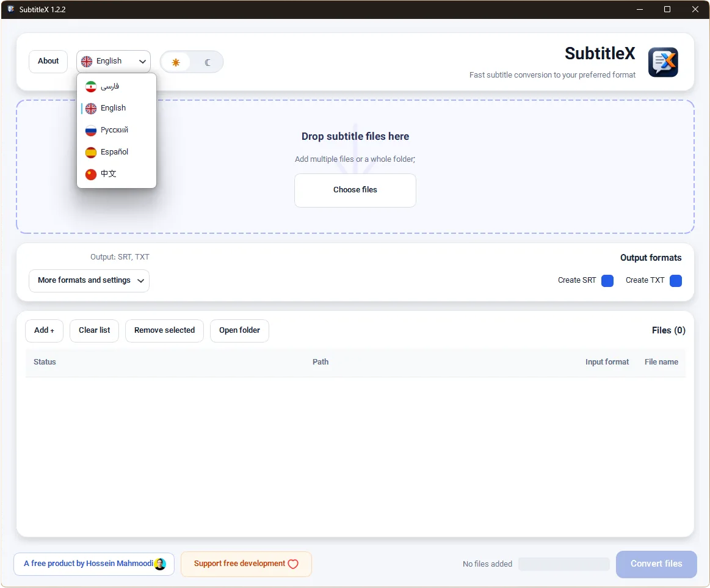Click Remove selected button

[164, 331]
